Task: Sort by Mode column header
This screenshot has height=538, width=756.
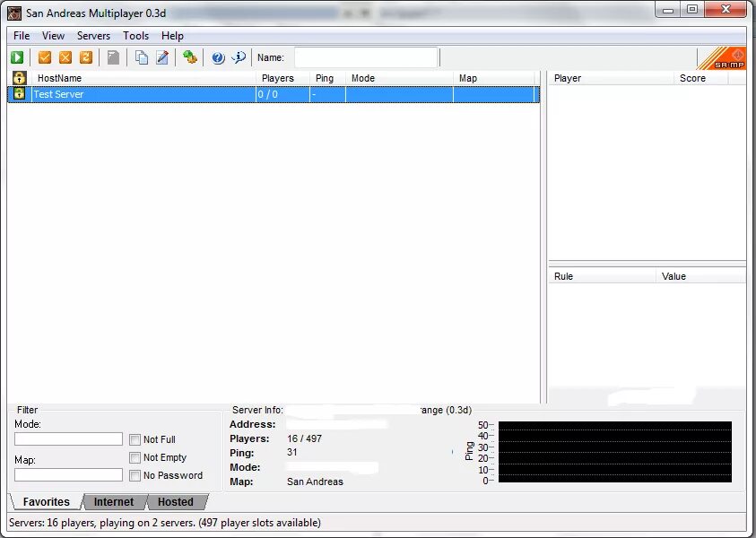Action: 400,78
